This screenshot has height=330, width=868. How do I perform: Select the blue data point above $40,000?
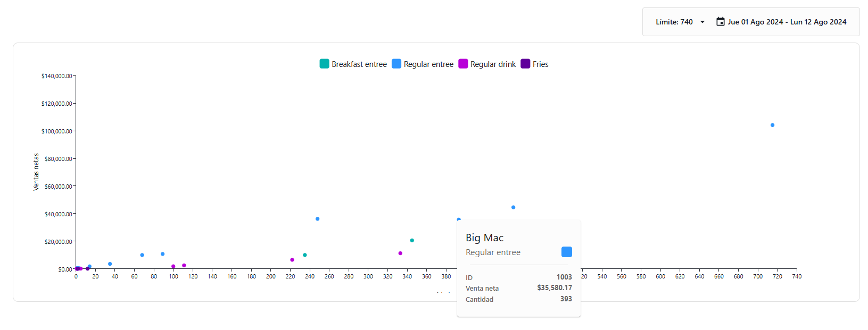513,207
